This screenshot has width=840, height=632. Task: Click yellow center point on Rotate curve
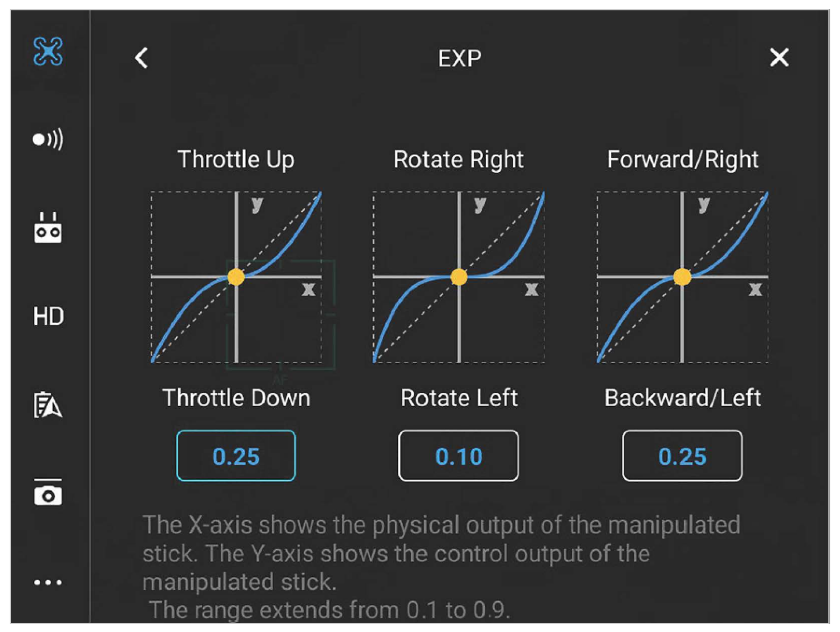tap(459, 277)
